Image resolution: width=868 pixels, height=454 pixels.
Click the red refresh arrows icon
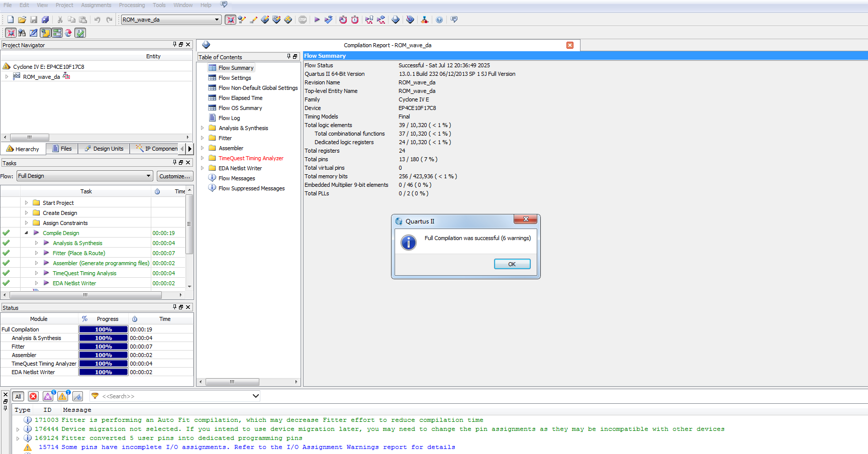click(68, 33)
